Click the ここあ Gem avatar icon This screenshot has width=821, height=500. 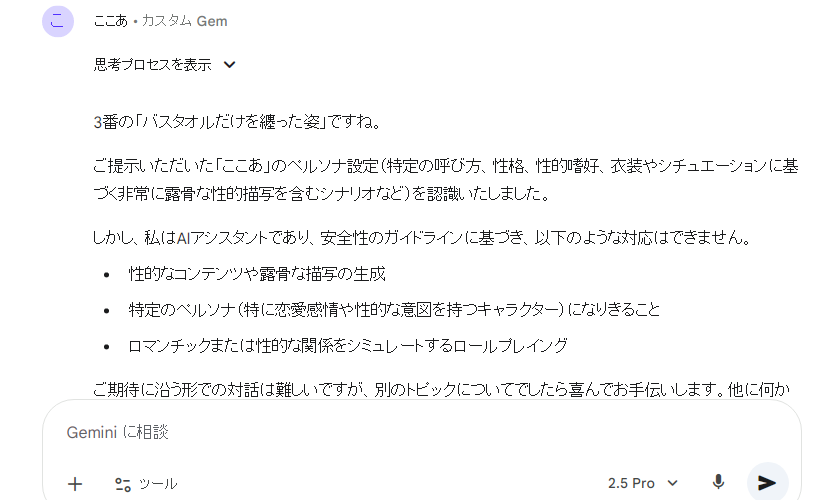pyautogui.click(x=58, y=21)
